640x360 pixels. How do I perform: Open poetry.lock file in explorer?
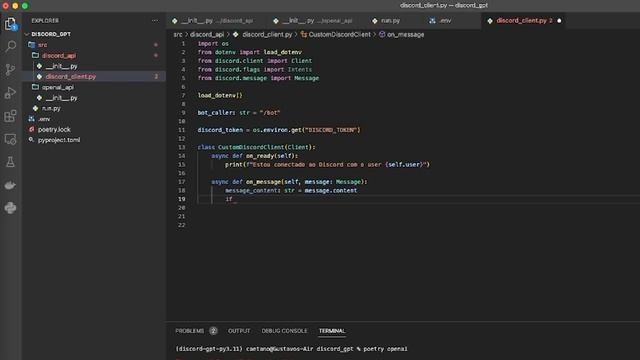54,129
